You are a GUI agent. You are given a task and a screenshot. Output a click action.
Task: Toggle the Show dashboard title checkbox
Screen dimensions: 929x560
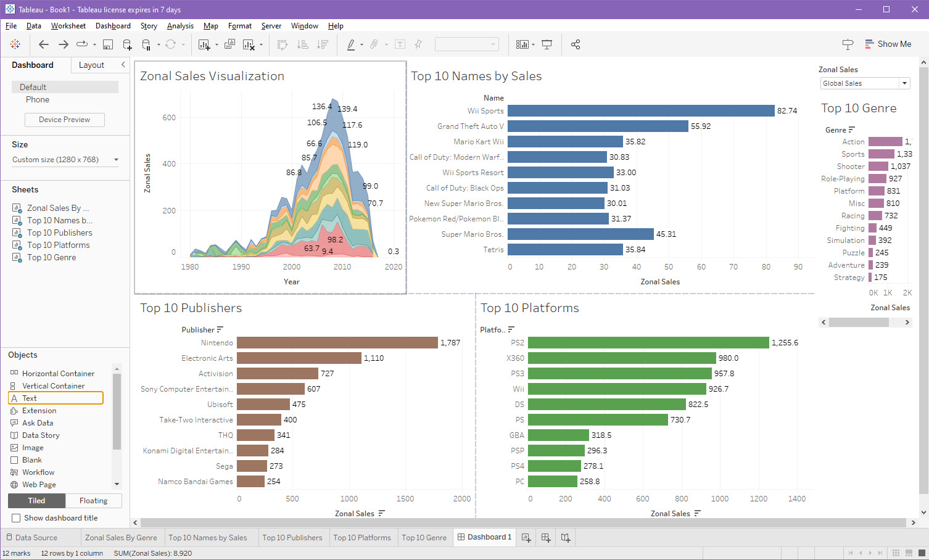pyautogui.click(x=16, y=518)
